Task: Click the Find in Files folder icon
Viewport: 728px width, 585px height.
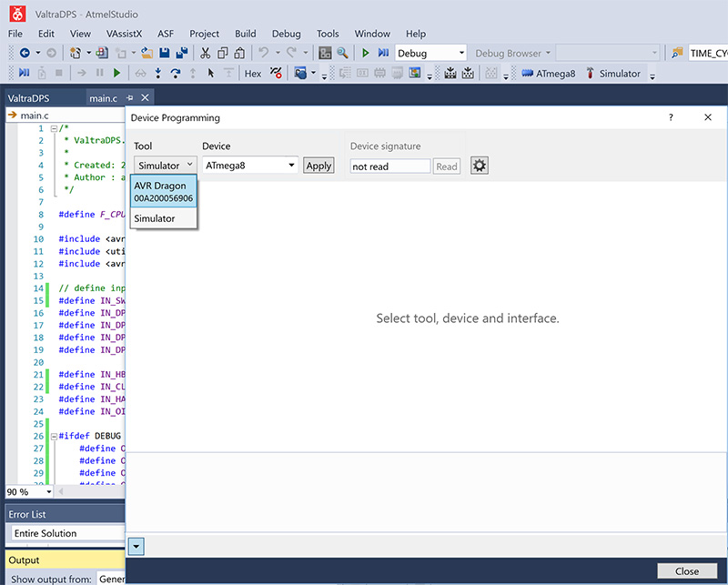Action: pyautogui.click(x=677, y=54)
